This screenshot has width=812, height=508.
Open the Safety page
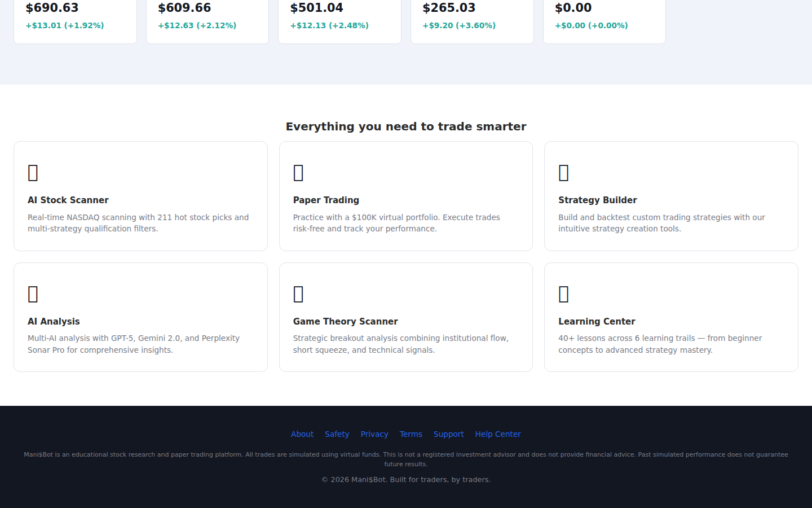(x=337, y=434)
